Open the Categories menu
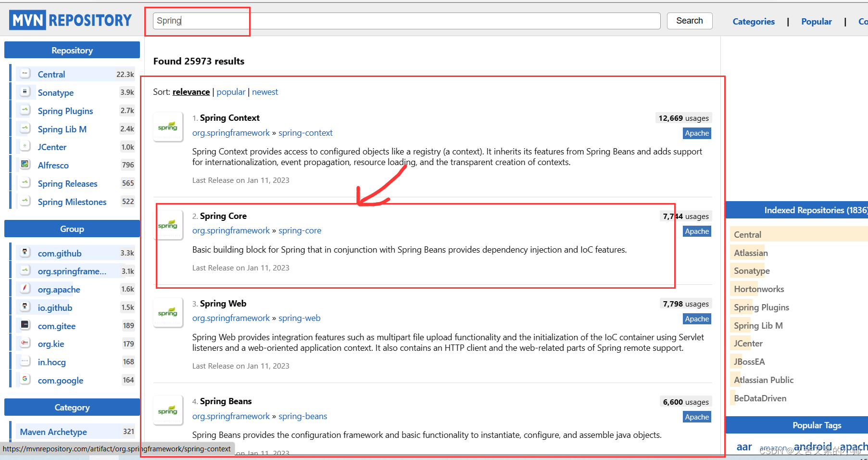This screenshot has width=868, height=460. point(754,22)
